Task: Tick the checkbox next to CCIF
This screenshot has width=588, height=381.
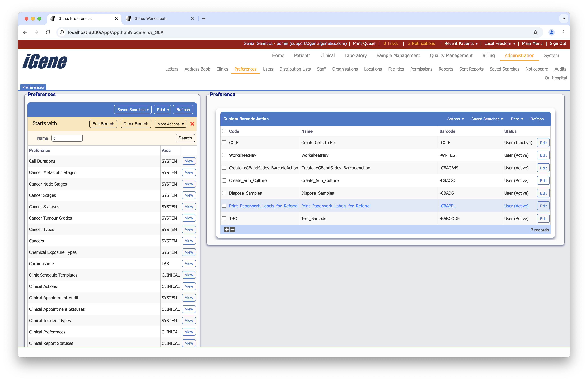Action: click(224, 142)
